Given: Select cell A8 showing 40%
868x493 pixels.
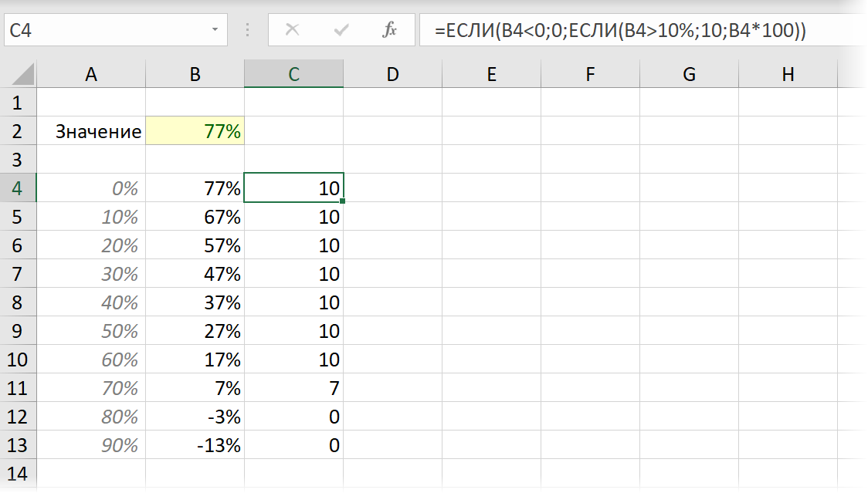Looking at the screenshot, I should tap(91, 302).
